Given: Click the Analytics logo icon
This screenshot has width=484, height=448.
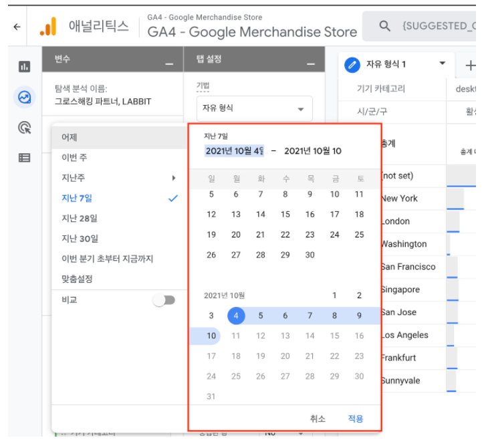Looking at the screenshot, I should [48, 26].
